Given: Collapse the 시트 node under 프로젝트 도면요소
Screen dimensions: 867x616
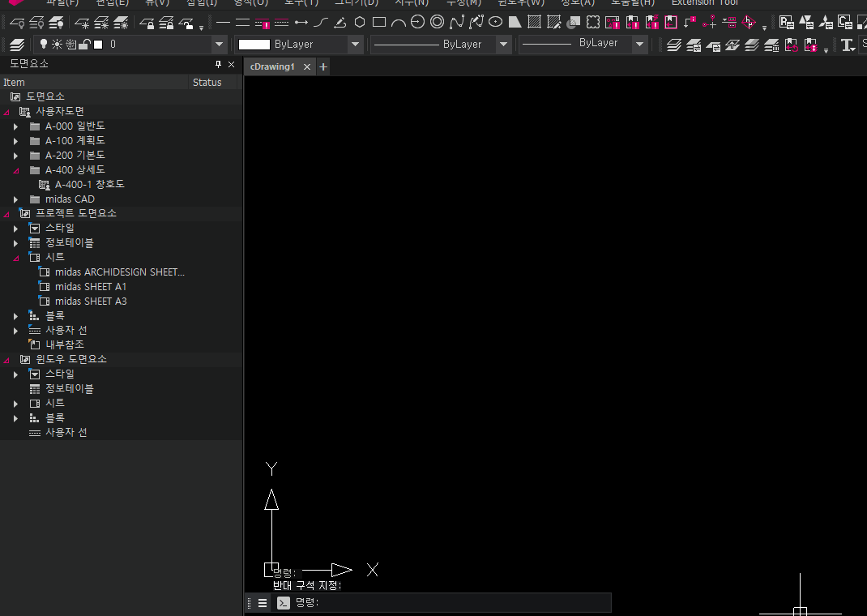Looking at the screenshot, I should 16,258.
